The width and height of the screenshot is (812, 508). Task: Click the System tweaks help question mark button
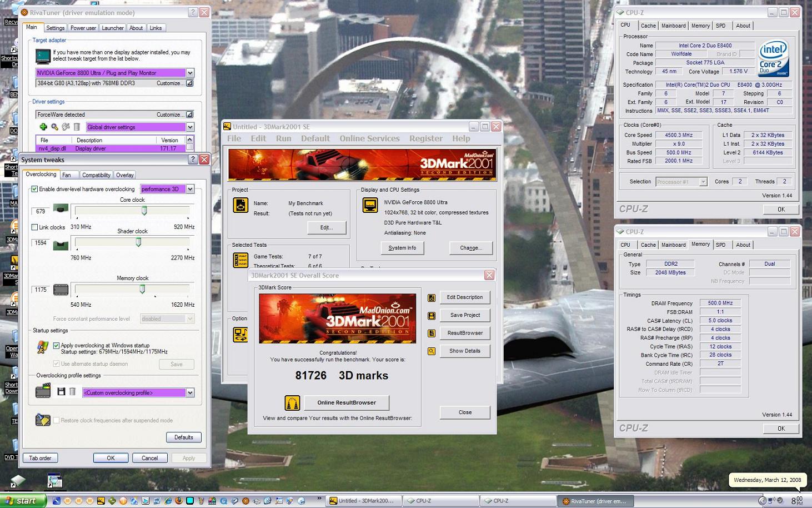coord(193,160)
